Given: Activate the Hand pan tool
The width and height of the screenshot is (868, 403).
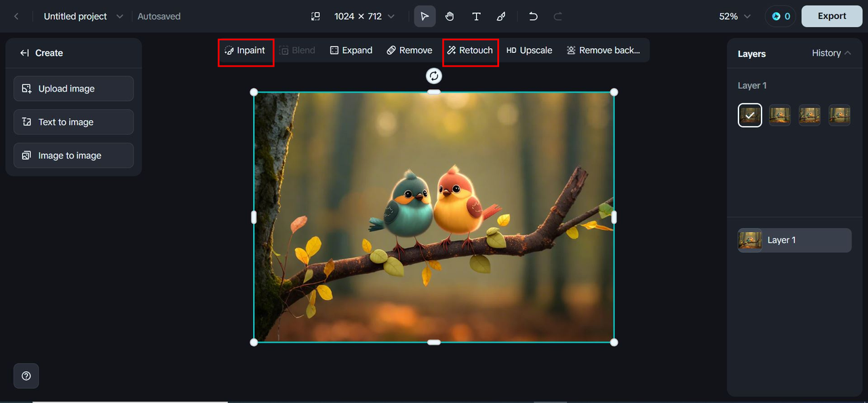Looking at the screenshot, I should pyautogui.click(x=450, y=16).
